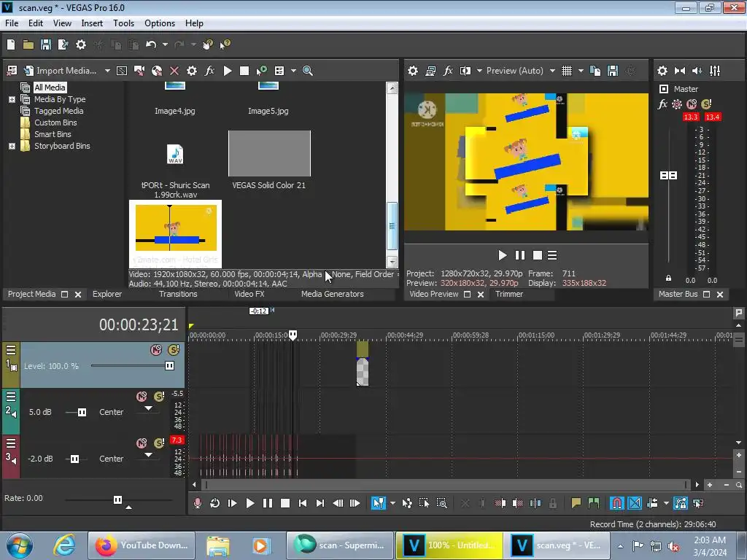The width and height of the screenshot is (747, 560).
Task: Start media preview in Project Media toolbar
Action: (x=228, y=71)
